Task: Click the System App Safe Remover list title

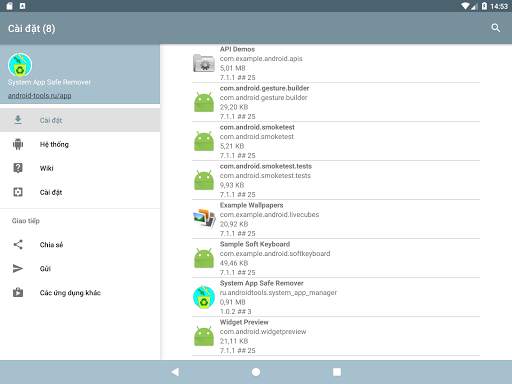Action: point(262,283)
